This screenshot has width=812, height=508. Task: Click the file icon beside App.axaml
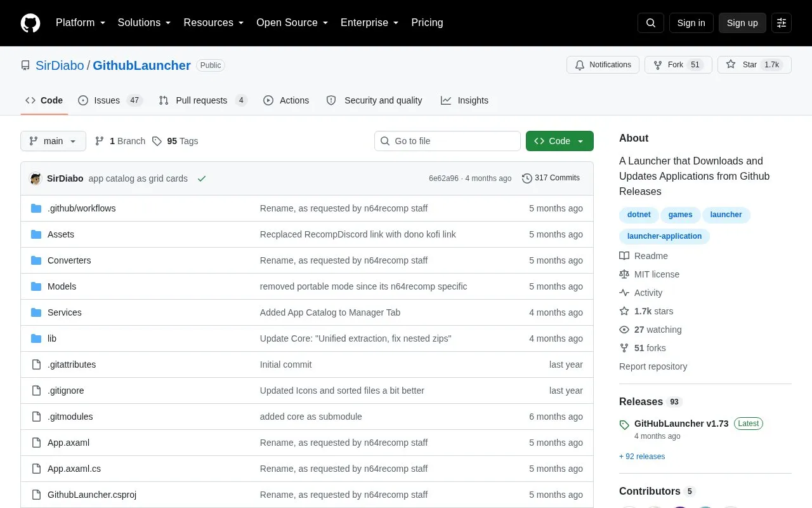(36, 443)
